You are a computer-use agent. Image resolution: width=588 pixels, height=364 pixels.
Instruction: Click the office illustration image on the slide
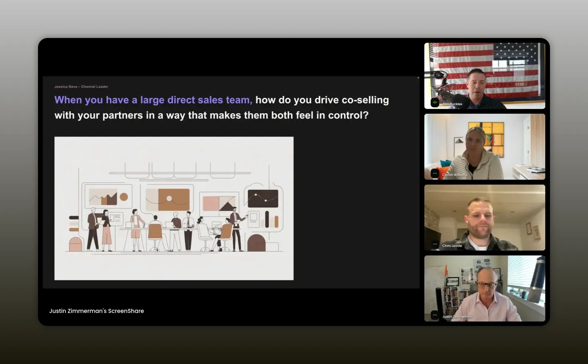(174, 208)
